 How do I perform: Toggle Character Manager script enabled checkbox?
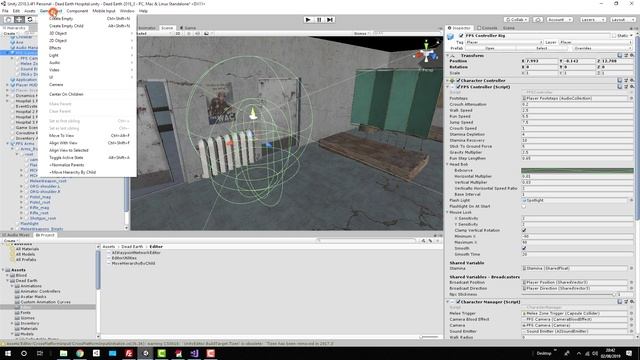pyautogui.click(x=458, y=302)
